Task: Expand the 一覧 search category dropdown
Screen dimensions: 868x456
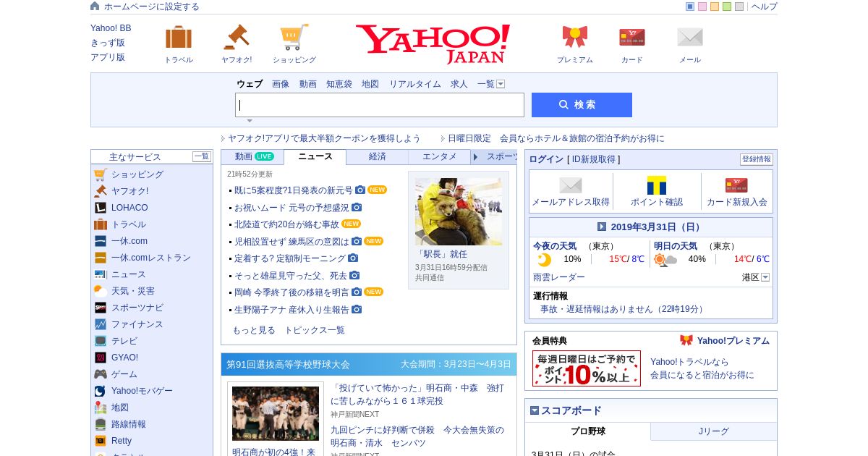Action: tap(501, 84)
